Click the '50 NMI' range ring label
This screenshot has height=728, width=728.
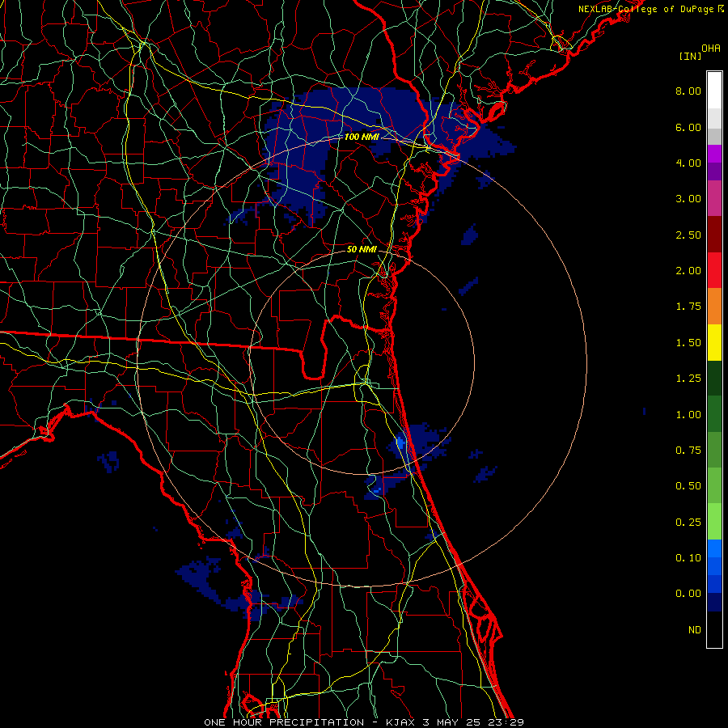(x=362, y=249)
